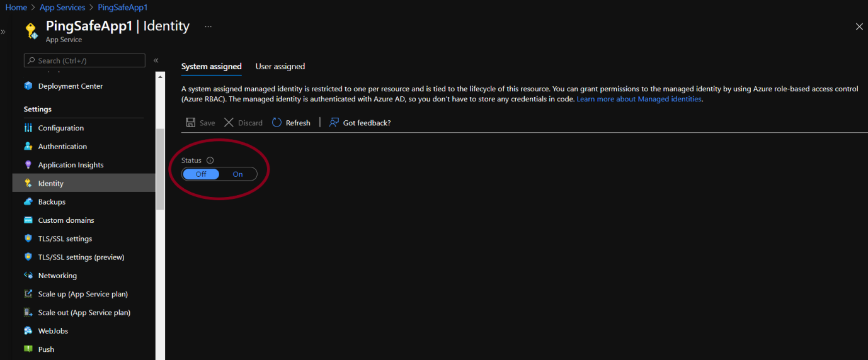
Task: Click the Backups cloud icon
Action: pyautogui.click(x=28, y=202)
